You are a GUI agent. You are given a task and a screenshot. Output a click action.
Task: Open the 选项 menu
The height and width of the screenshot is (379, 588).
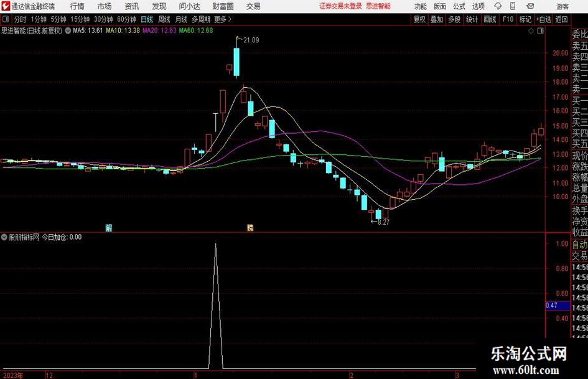click(x=478, y=6)
